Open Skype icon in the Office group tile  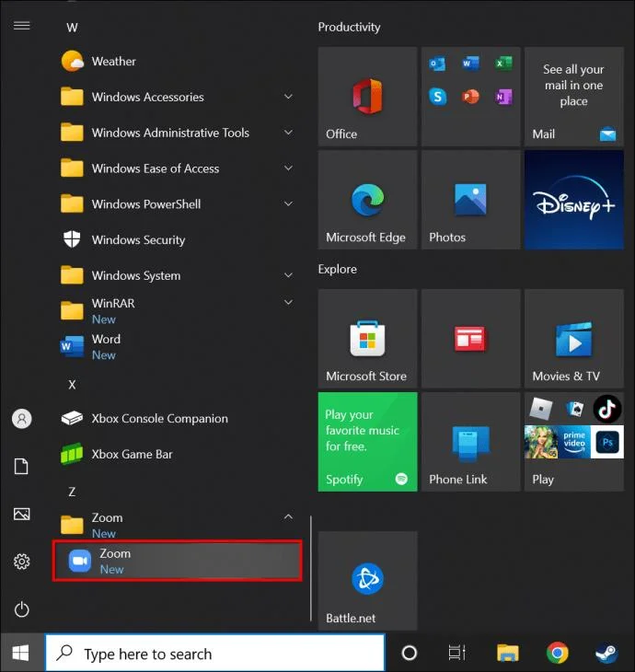(x=437, y=97)
